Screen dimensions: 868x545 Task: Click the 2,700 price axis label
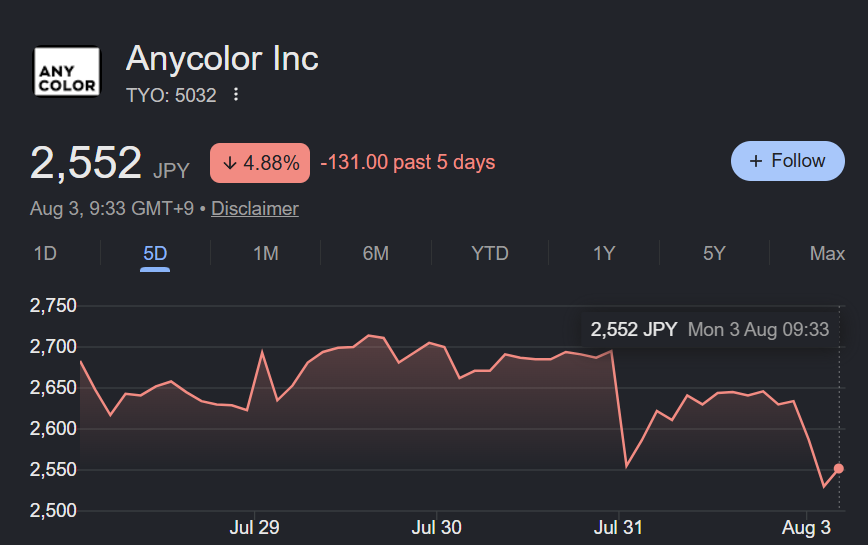coord(53,347)
